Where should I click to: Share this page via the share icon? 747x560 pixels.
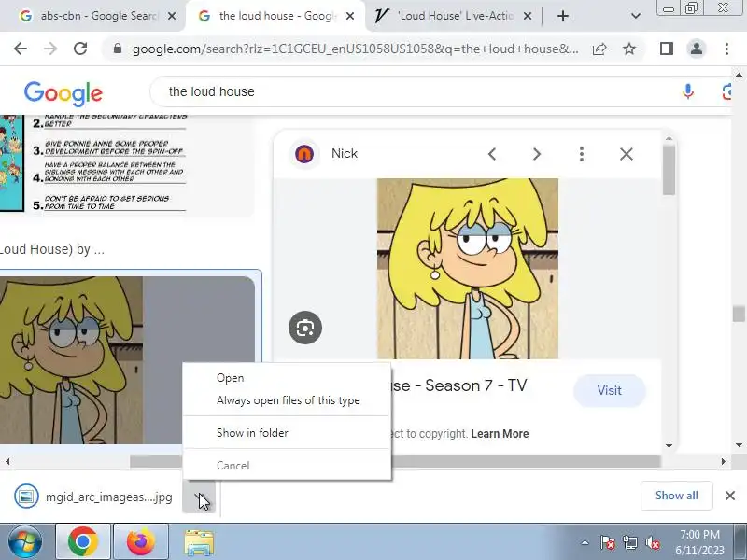pyautogui.click(x=599, y=49)
